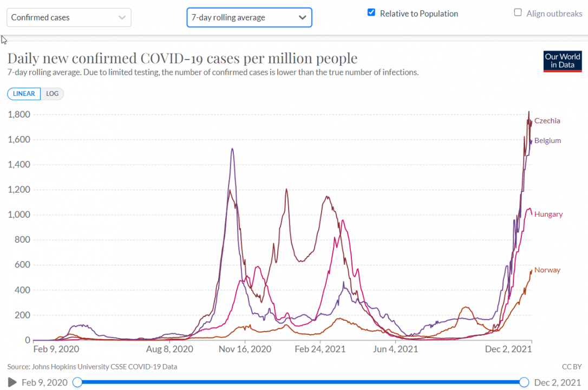Click the Johns Hopkins source text
The width and height of the screenshot is (588, 390).
(92, 367)
